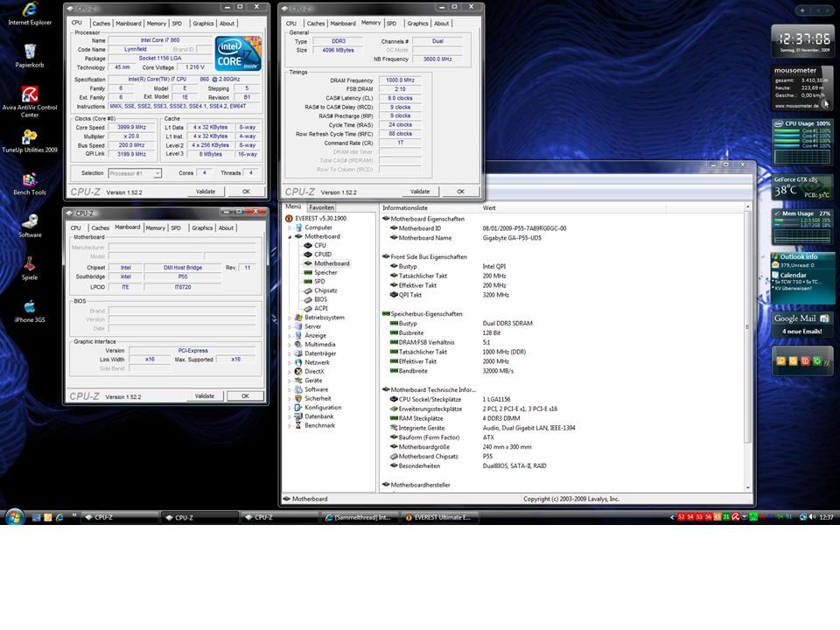Screen dimensions: 840x630
Task: Click the sidebar add gadget plus button
Action: click(802, 10)
